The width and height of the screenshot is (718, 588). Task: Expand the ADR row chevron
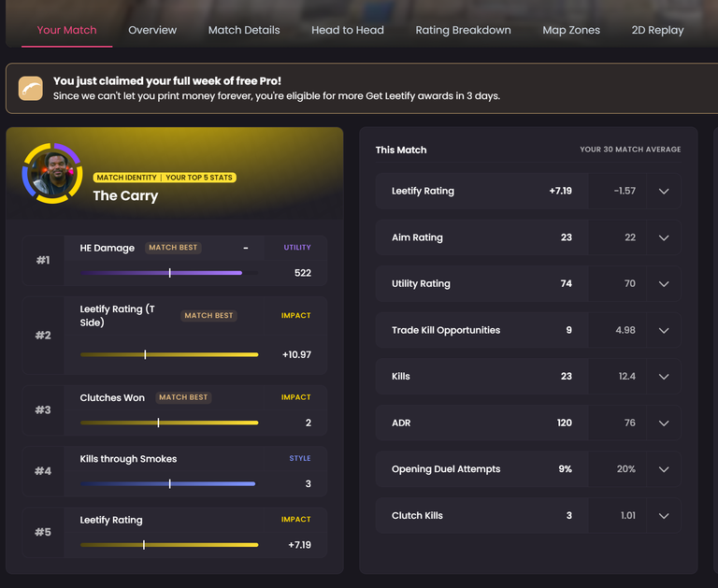pos(664,423)
